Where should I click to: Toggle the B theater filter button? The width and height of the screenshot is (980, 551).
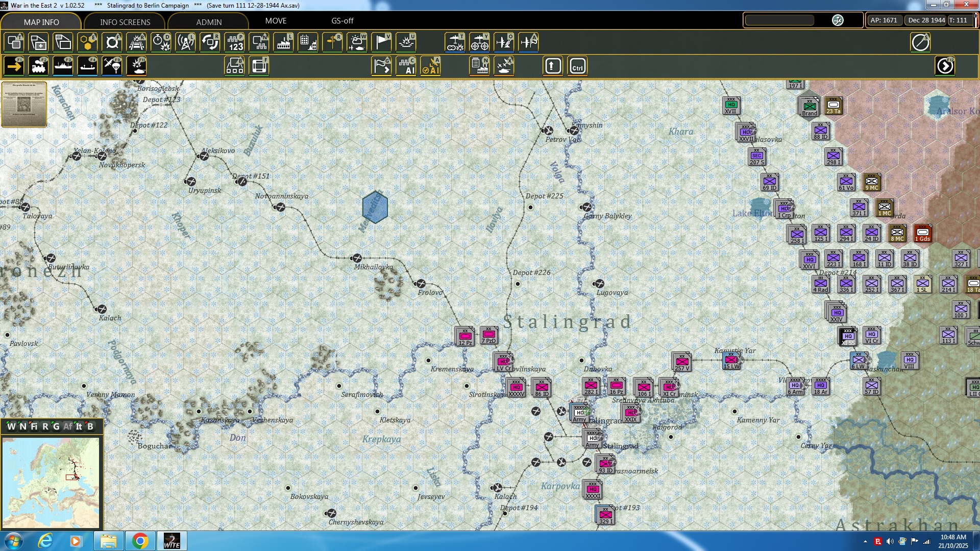(x=90, y=427)
